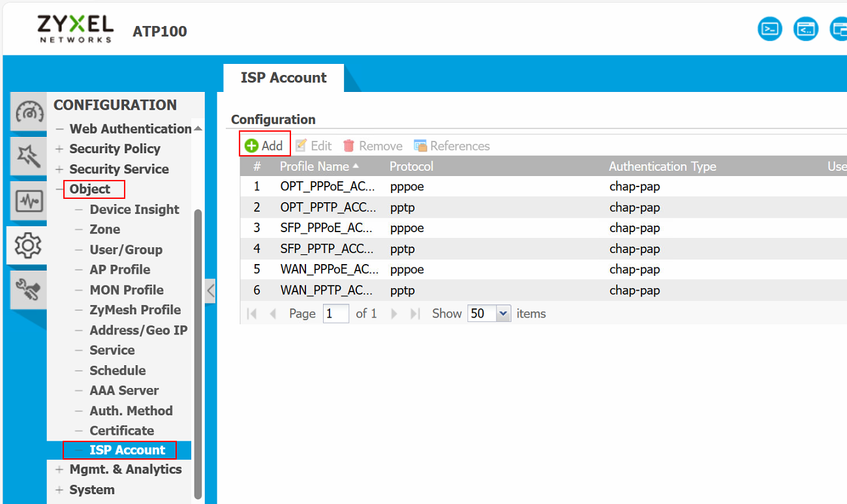Image resolution: width=847 pixels, height=504 pixels.
Task: Select the WAN_PPPoE_AC... profile row
Action: point(328,269)
